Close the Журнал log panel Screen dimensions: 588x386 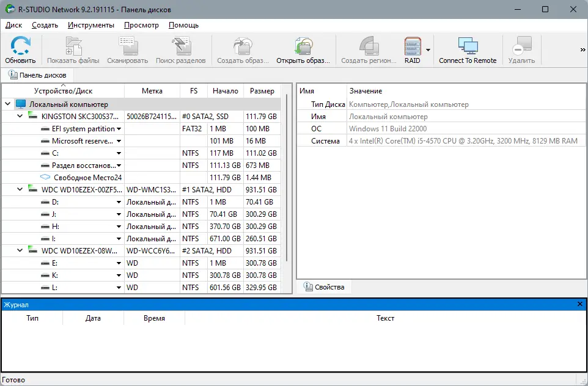[x=579, y=304]
